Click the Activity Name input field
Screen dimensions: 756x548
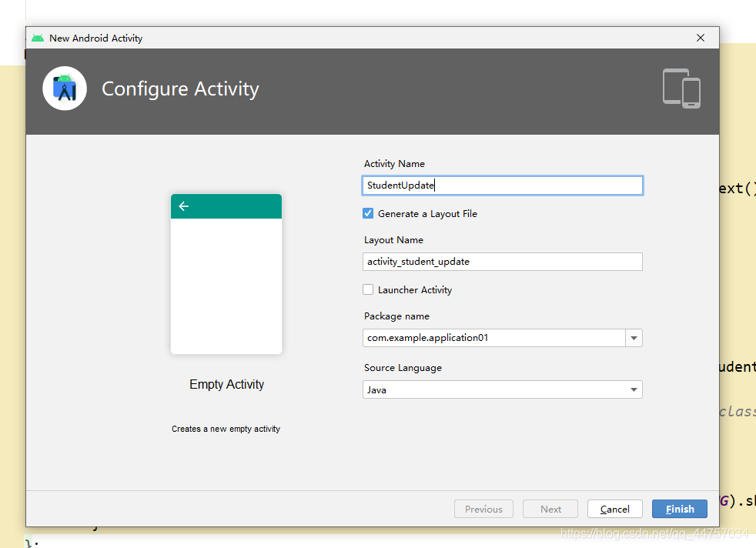coord(503,185)
